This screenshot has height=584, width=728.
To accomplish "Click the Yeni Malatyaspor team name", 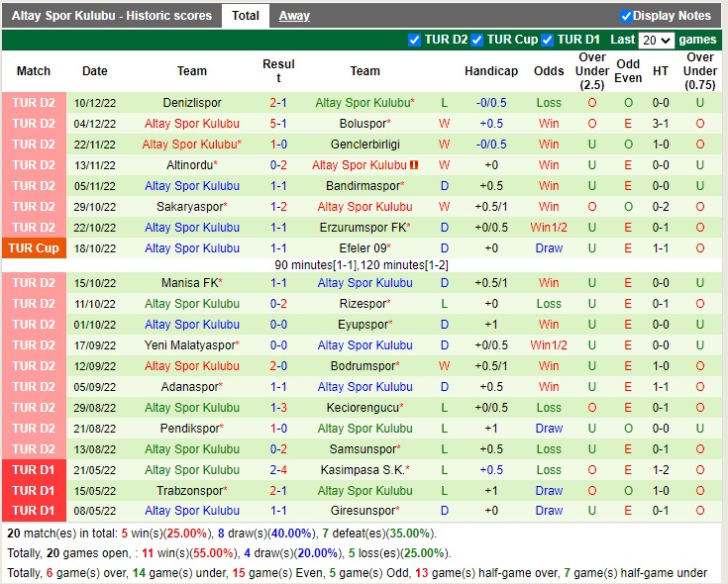I will coord(190,345).
